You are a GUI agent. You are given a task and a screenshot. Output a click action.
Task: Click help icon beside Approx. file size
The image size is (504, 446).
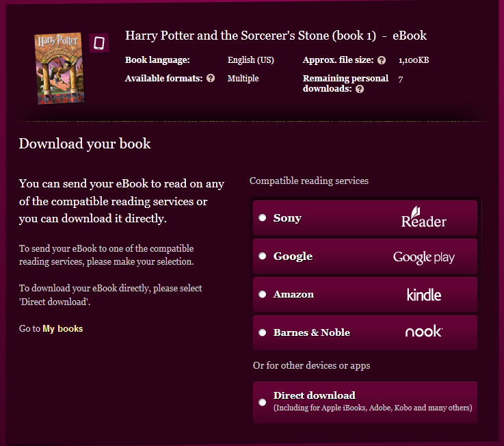point(382,60)
